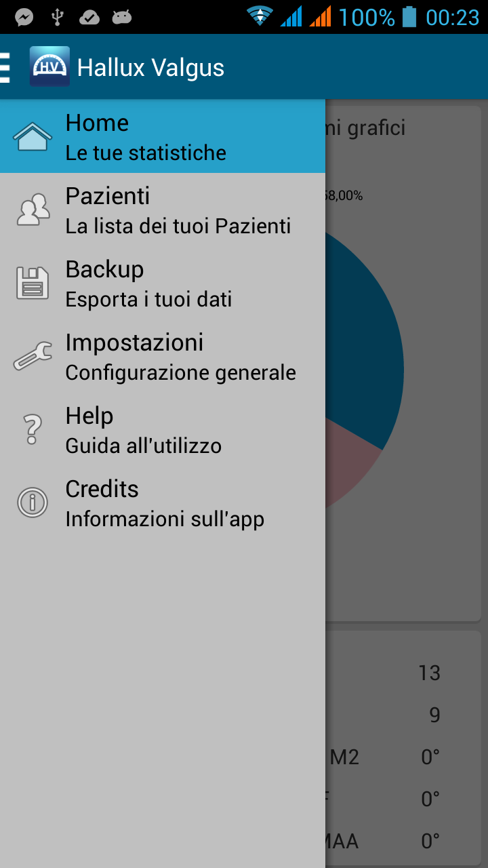Image resolution: width=488 pixels, height=868 pixels.
Task: Open the Pazienti menu entry
Action: pyautogui.click(x=108, y=196)
